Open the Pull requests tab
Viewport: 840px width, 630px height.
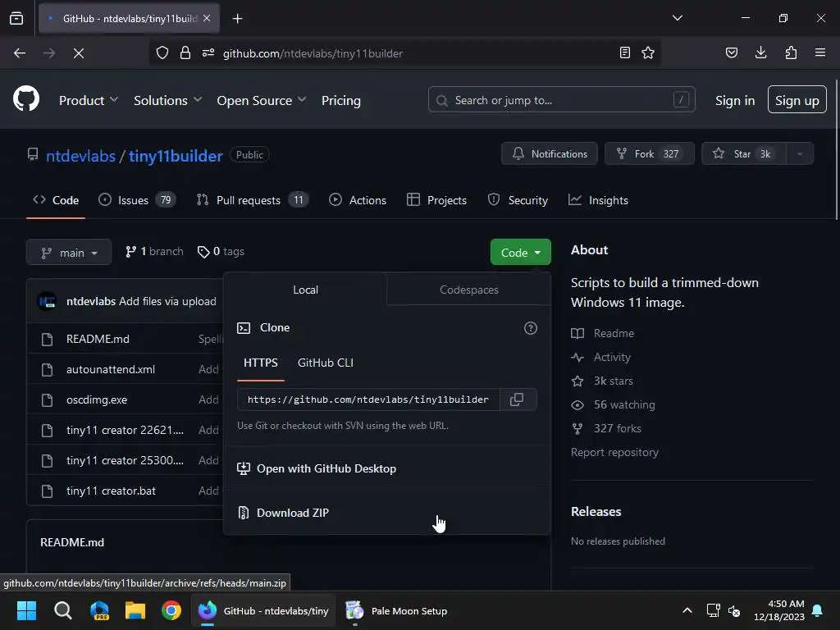[x=253, y=200]
